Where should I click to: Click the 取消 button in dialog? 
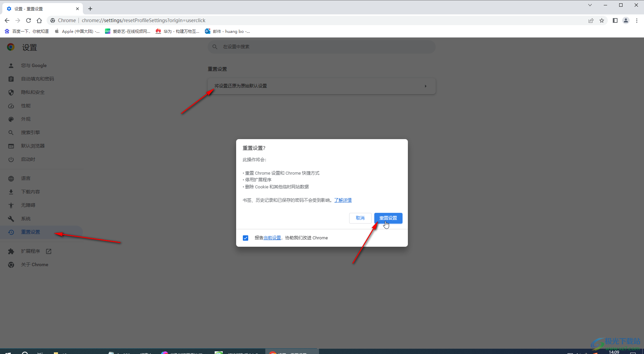pyautogui.click(x=360, y=218)
